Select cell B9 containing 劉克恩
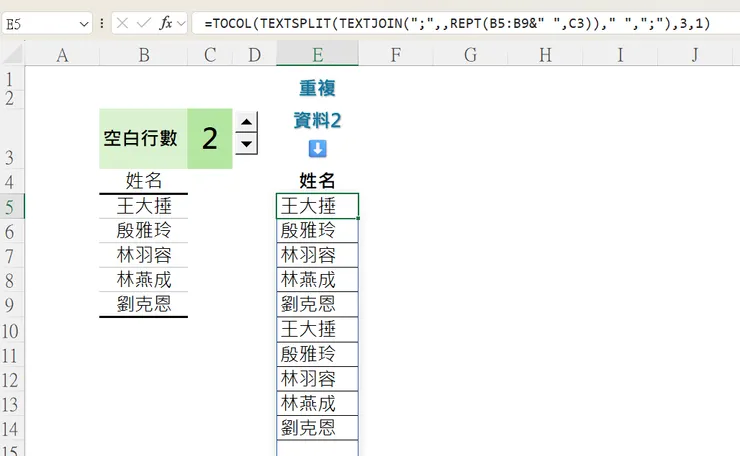 point(143,304)
